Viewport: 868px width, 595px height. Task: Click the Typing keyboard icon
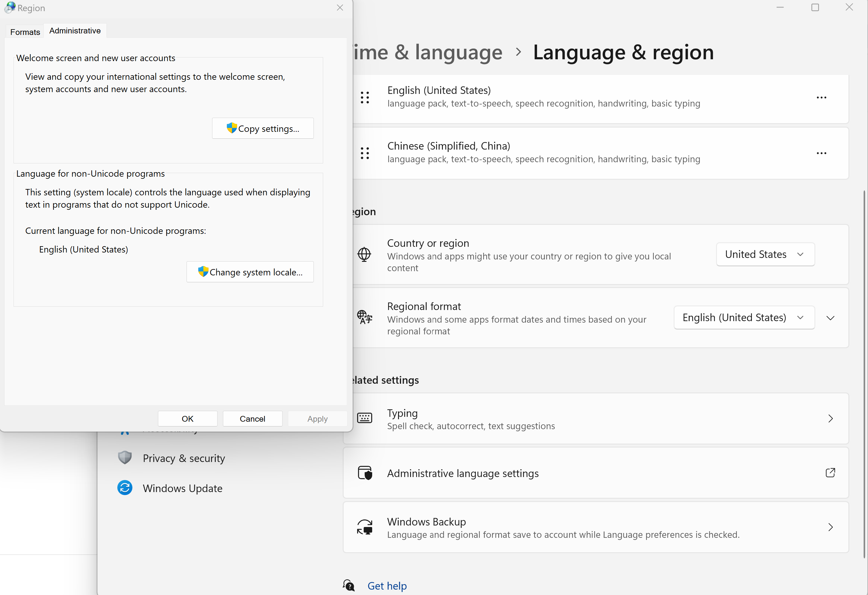point(365,418)
